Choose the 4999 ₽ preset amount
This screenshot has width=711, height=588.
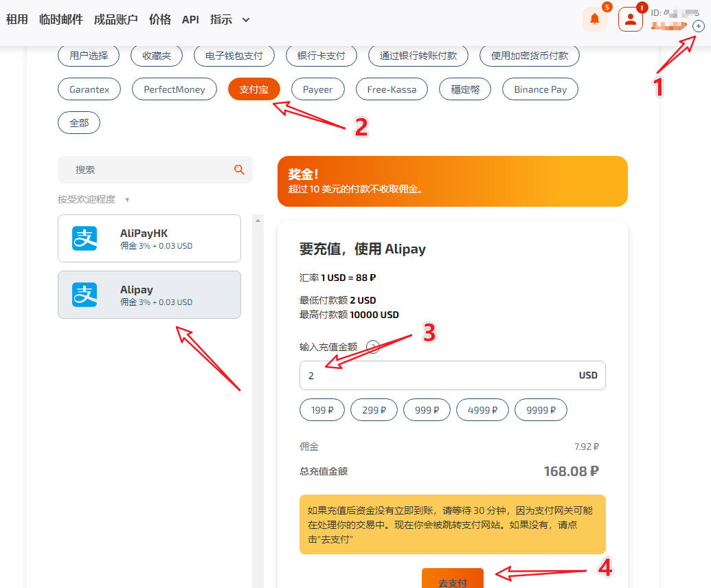[482, 410]
